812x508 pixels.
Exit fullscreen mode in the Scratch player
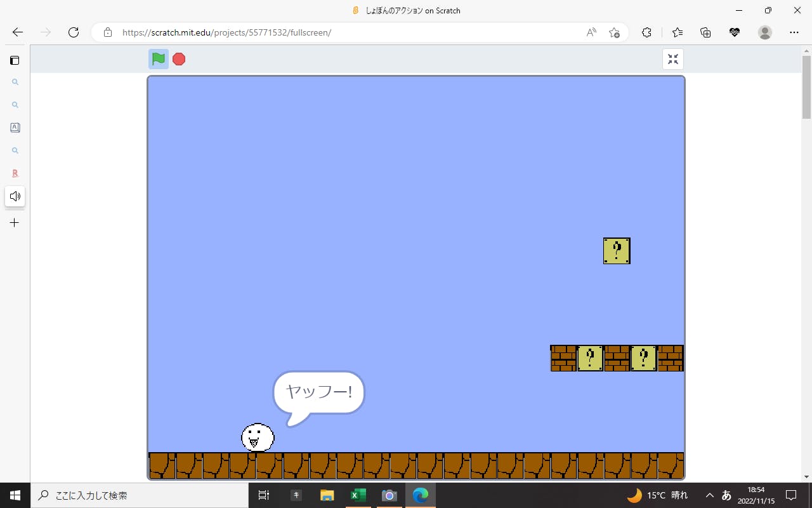(x=673, y=59)
